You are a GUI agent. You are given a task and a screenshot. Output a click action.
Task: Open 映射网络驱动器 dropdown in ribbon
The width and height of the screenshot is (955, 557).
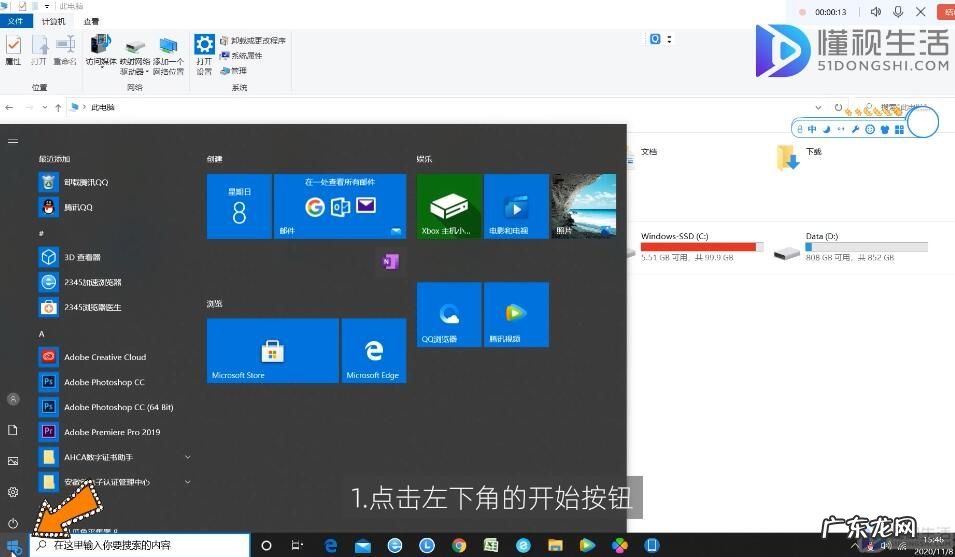pos(135,55)
